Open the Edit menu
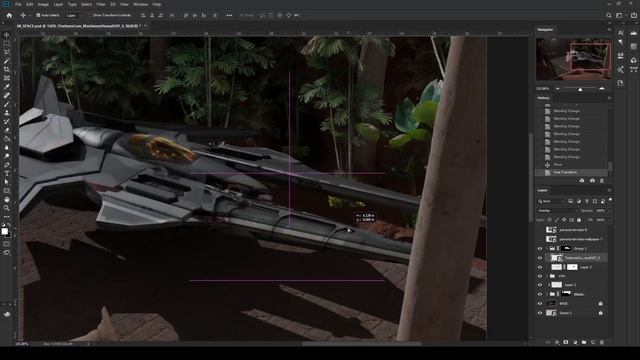The height and width of the screenshot is (360, 640). point(30,4)
